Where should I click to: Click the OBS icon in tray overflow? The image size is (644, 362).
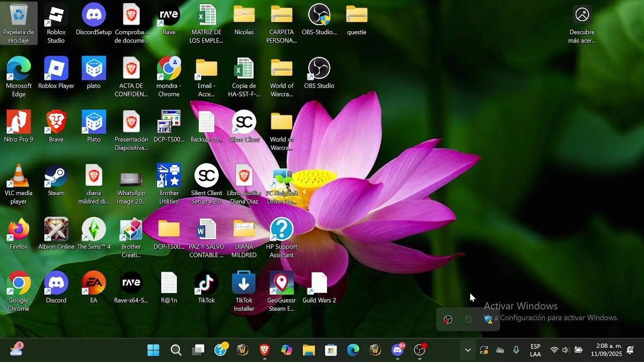(448, 319)
